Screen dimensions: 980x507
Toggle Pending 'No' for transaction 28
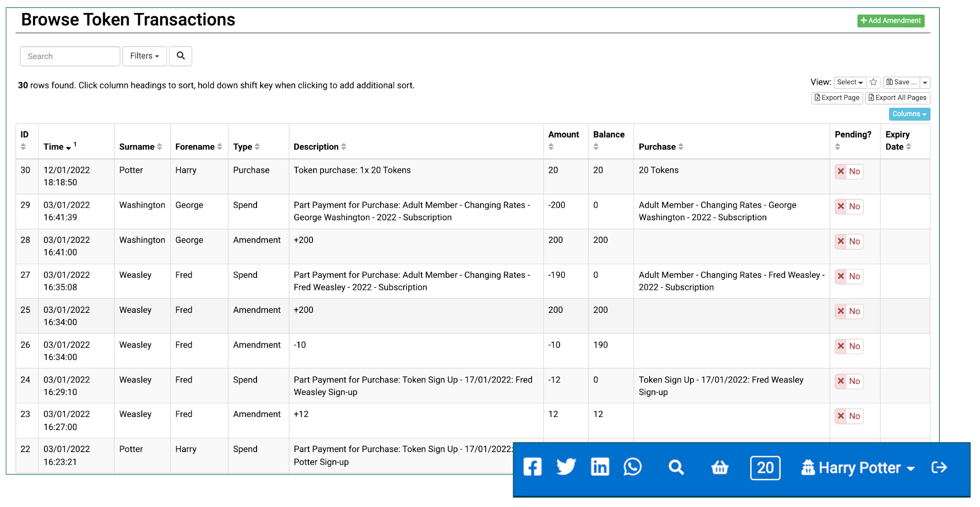(849, 241)
